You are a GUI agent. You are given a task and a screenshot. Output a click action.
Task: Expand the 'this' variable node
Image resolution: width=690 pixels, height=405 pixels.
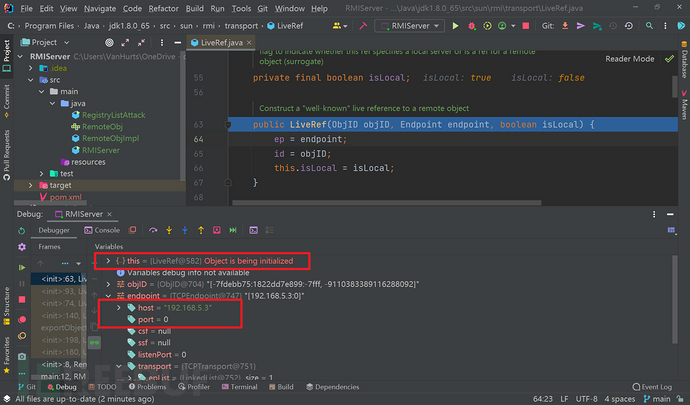(x=108, y=261)
